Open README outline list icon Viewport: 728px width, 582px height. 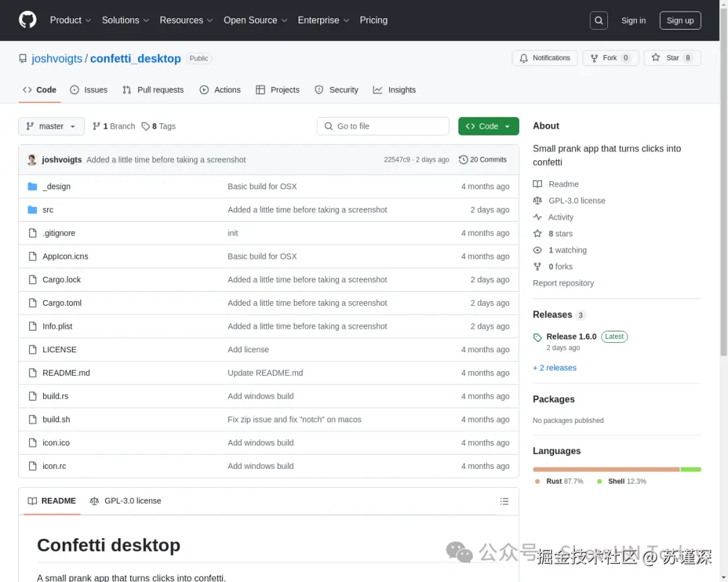(504, 501)
